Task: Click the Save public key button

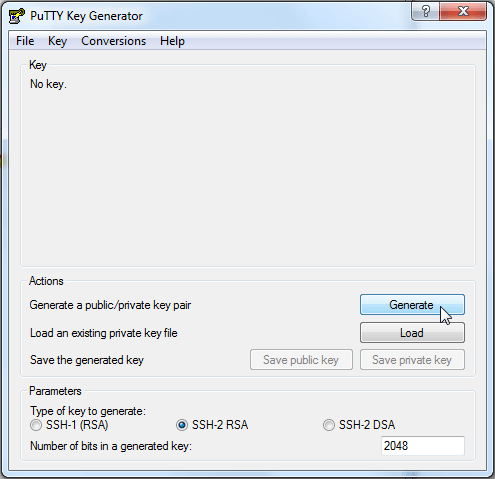Action: (301, 360)
